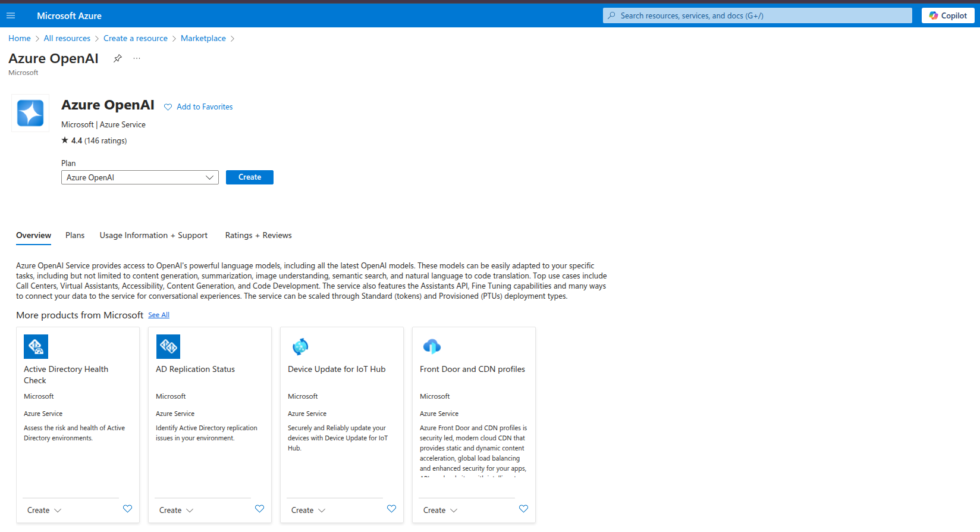Focus the search resources input field

point(758,15)
